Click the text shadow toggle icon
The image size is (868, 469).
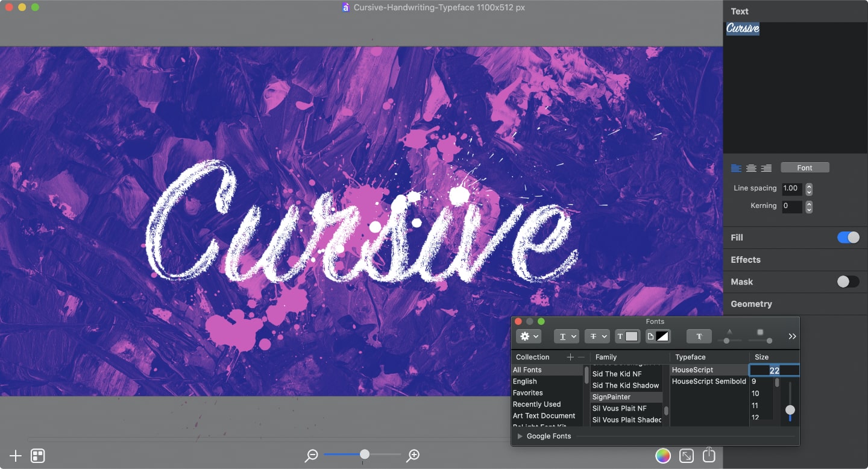pos(699,336)
